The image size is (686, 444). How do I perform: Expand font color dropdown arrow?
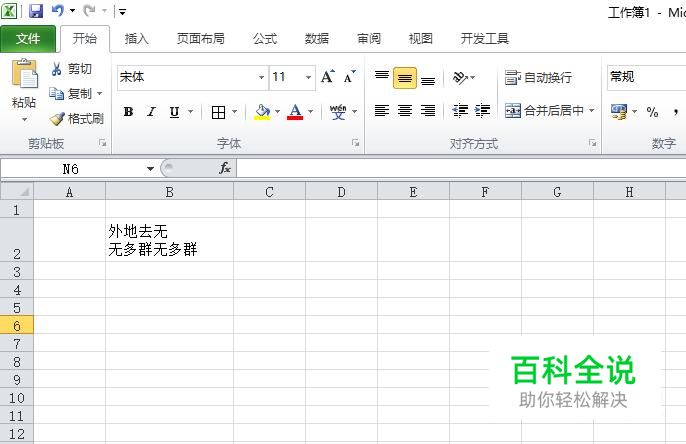pyautogui.click(x=311, y=112)
